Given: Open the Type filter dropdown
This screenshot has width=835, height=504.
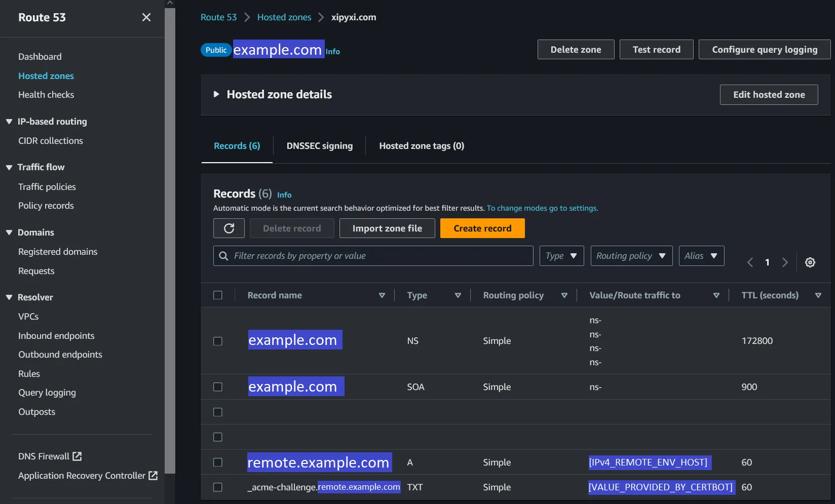Looking at the screenshot, I should (561, 256).
